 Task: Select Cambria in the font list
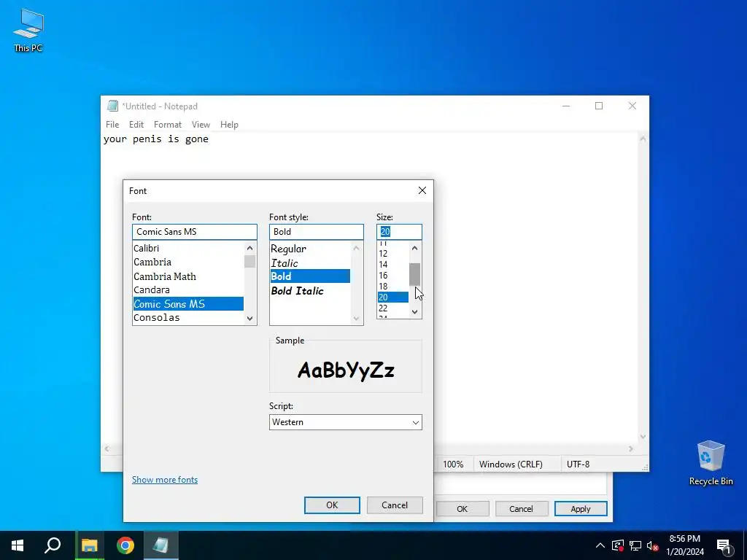[x=188, y=262]
